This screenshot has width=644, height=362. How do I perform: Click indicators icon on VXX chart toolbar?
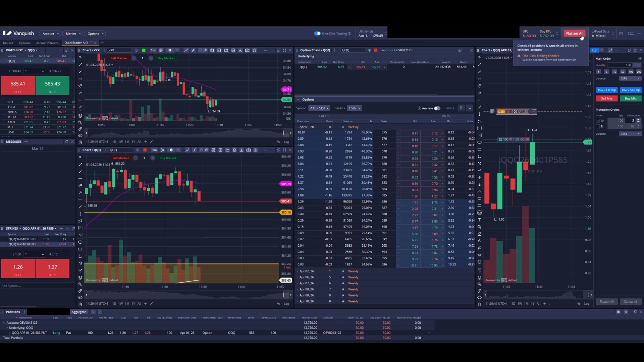[x=193, y=50]
